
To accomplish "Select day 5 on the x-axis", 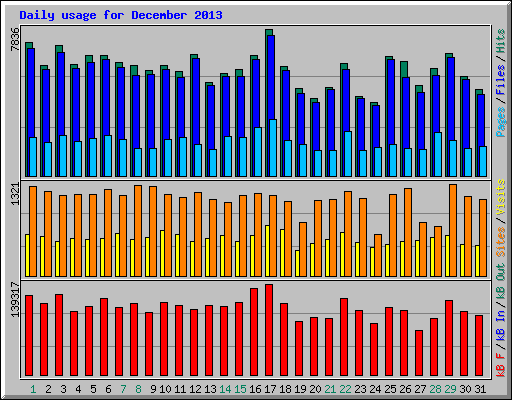I will (93, 389).
